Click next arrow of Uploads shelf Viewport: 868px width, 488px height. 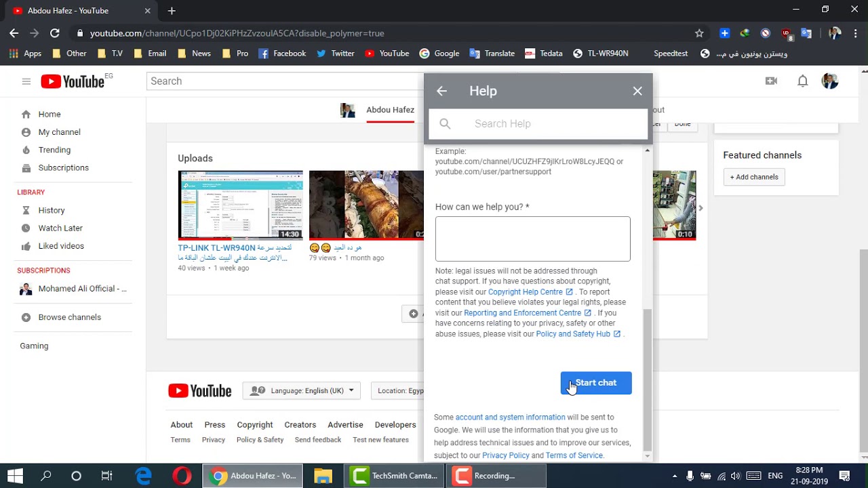point(701,209)
